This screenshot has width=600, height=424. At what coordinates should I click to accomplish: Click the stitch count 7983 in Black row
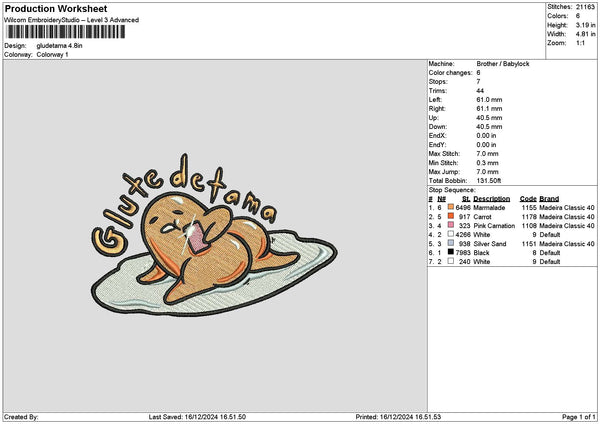click(x=463, y=253)
